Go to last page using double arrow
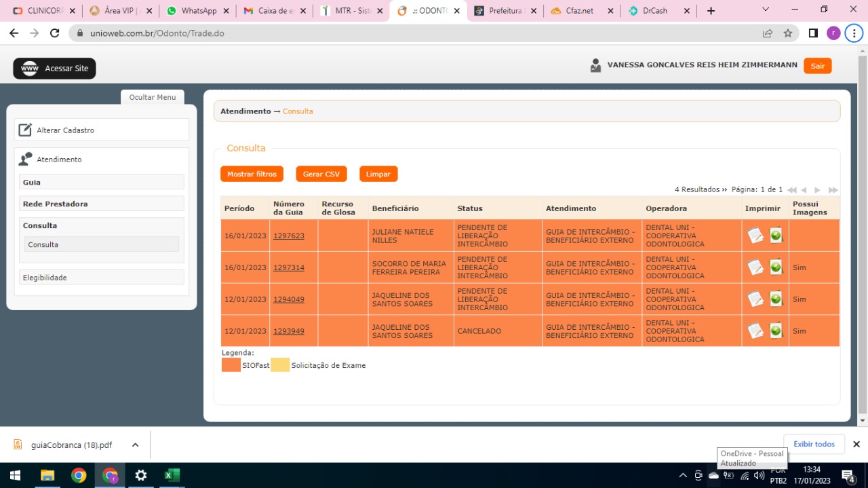The height and width of the screenshot is (488, 868). [833, 190]
